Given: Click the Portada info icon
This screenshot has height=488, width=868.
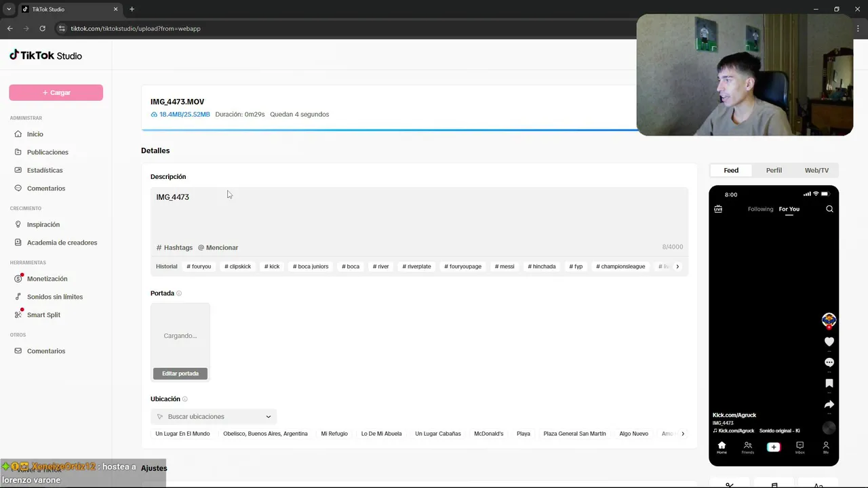Looking at the screenshot, I should tap(179, 293).
